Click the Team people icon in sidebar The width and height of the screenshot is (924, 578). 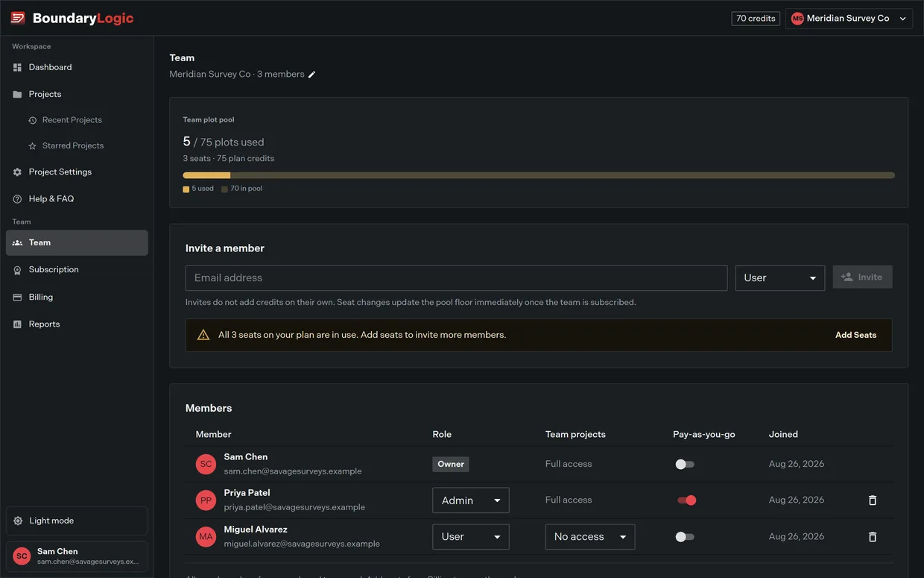click(x=17, y=243)
